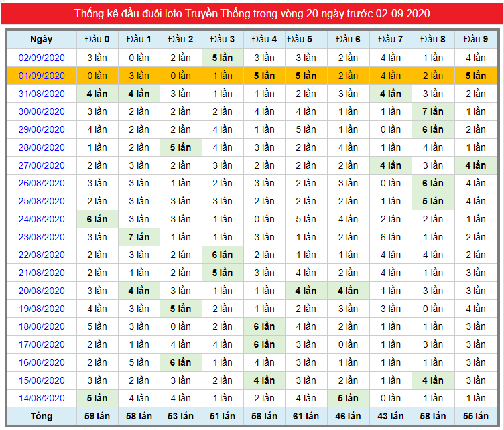Select the 18/08/2020 date link
Viewport: 504px width, 430px height.
click(x=42, y=326)
